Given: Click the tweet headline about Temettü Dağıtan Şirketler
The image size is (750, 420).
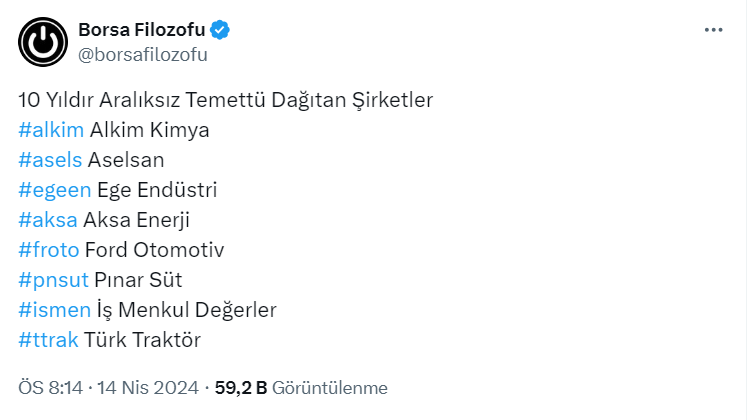Looking at the screenshot, I should tap(225, 100).
